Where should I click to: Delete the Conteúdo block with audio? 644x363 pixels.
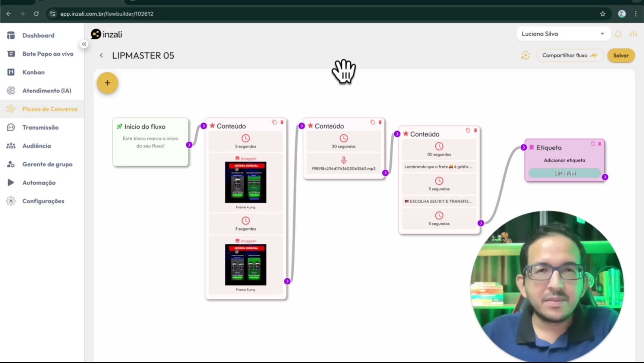380,122
